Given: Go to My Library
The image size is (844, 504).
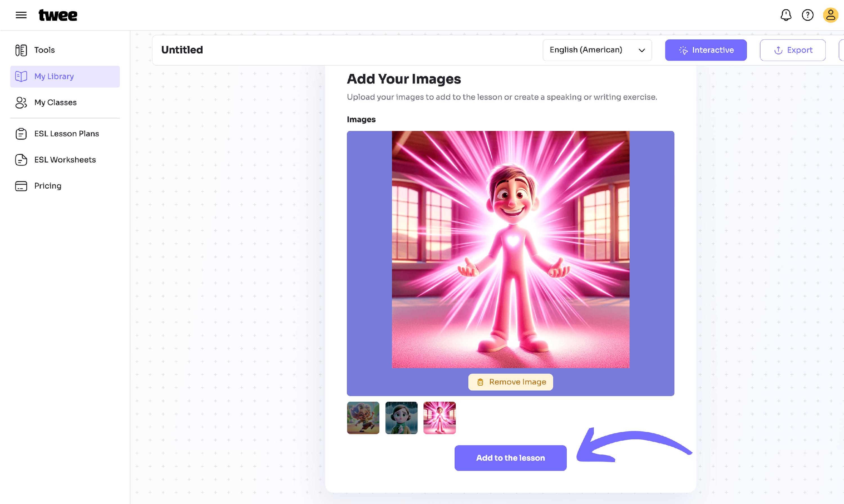Looking at the screenshot, I should coord(65,76).
